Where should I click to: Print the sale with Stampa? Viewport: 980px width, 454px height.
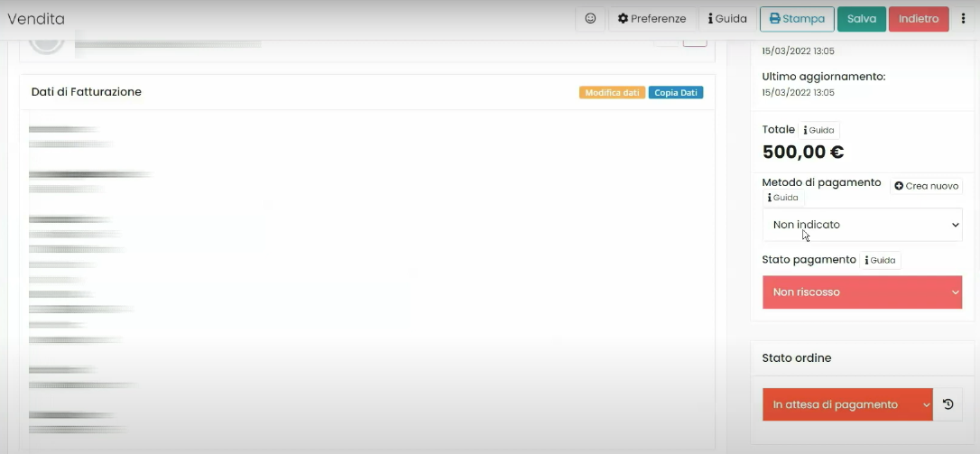[797, 19]
